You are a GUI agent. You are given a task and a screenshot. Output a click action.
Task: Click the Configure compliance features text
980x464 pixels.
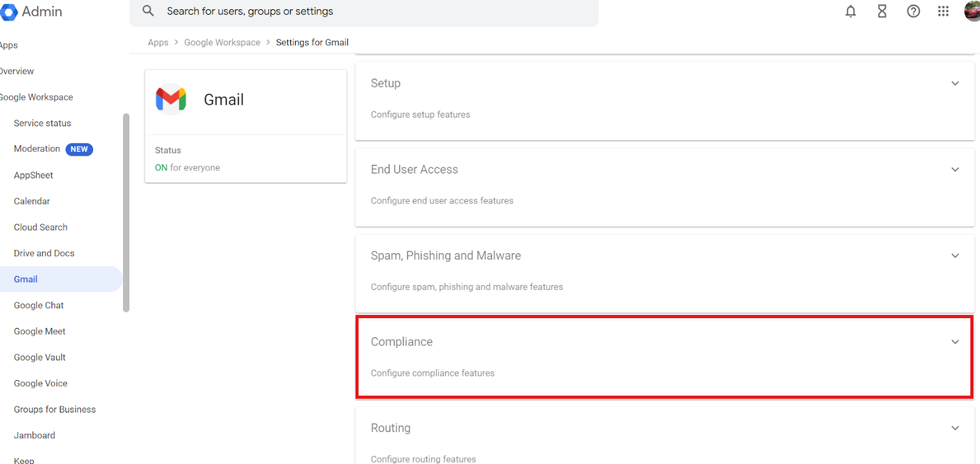(x=432, y=373)
